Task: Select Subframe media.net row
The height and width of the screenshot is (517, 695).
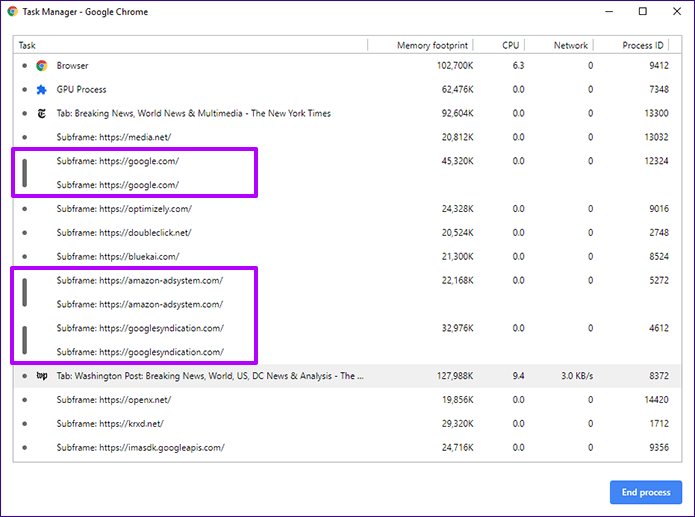Action: click(348, 137)
